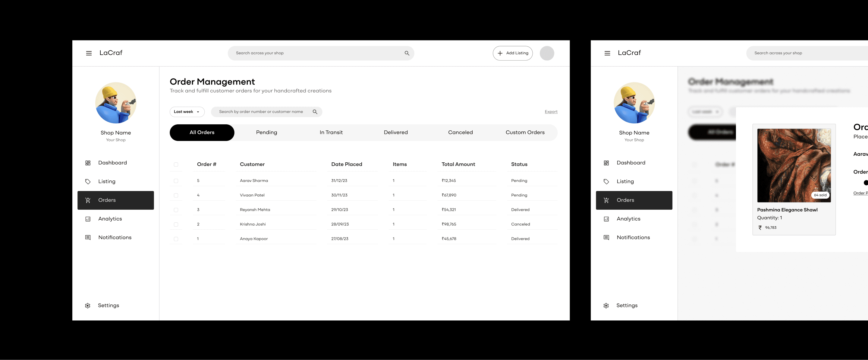Expand the Last week date filter dropdown
Image resolution: width=868 pixels, height=360 pixels.
187,112
